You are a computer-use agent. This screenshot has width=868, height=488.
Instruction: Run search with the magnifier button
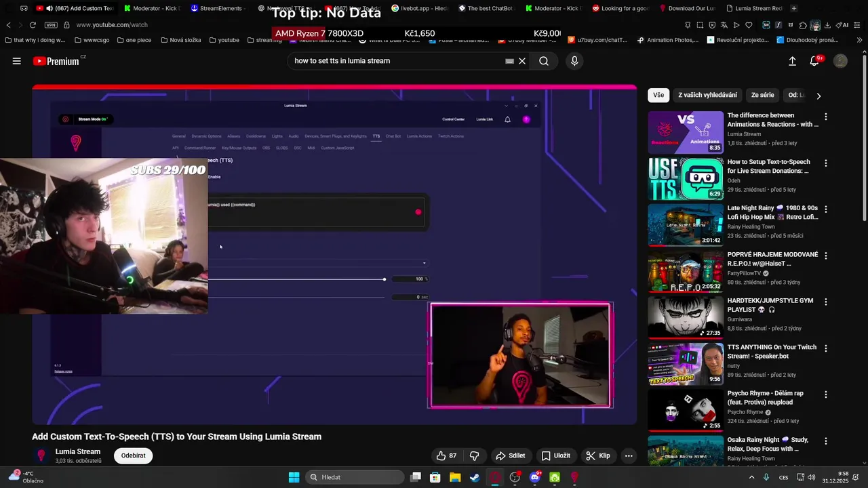click(x=544, y=61)
